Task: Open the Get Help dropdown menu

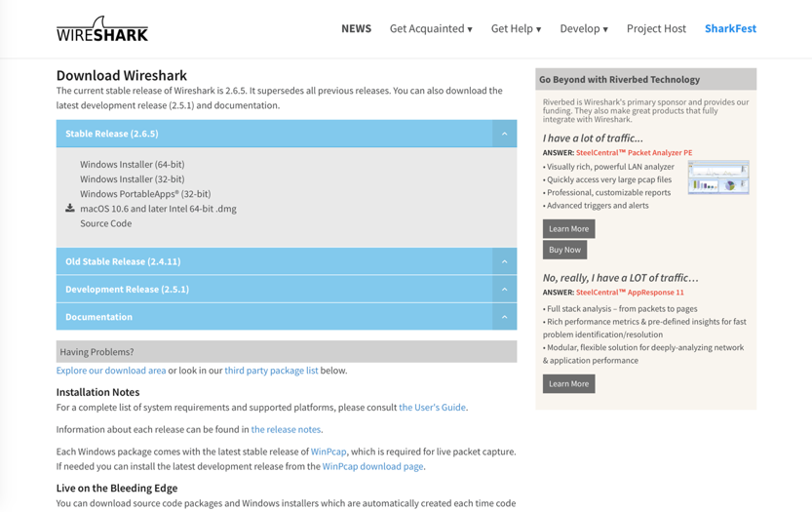Action: 516,29
